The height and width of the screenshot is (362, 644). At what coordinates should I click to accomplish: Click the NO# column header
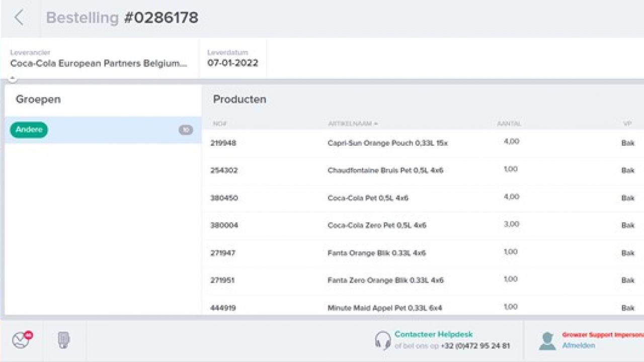219,124
